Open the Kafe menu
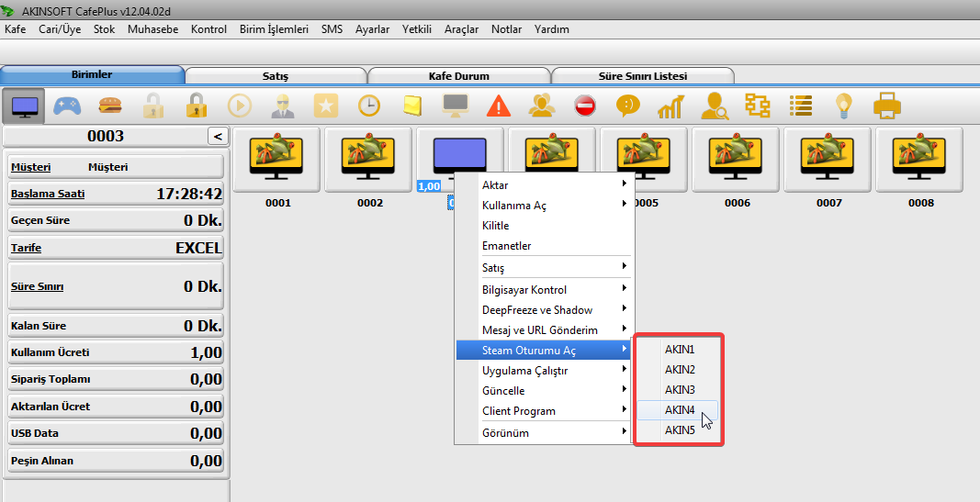Viewport: 980px width, 502px height. point(15,28)
